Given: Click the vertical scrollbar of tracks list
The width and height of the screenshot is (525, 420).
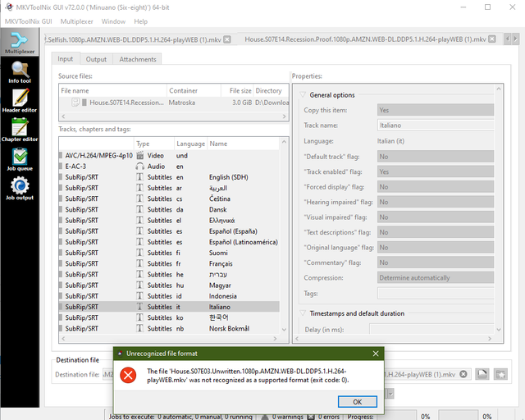Looking at the screenshot, I should point(284,235).
